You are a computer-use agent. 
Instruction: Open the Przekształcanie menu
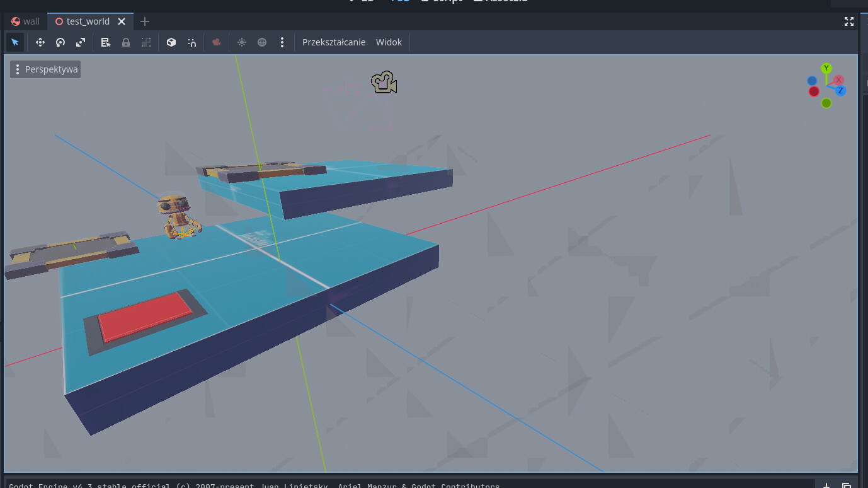click(334, 42)
